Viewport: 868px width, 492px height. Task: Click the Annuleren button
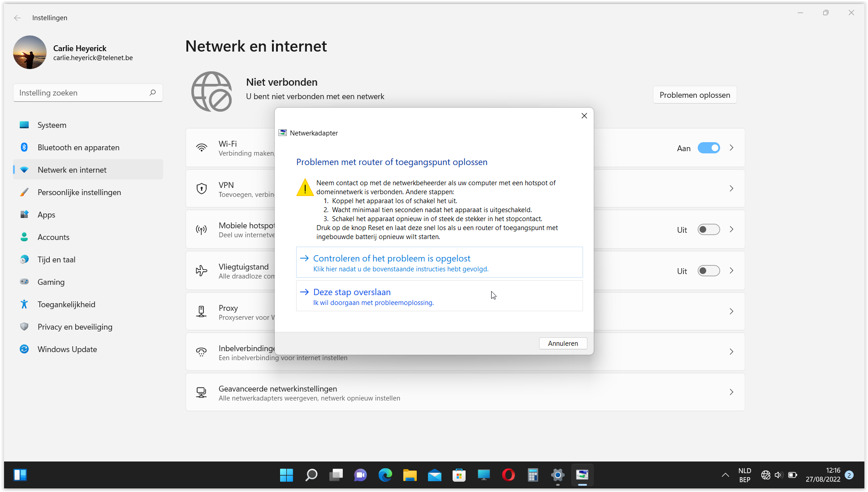point(563,344)
